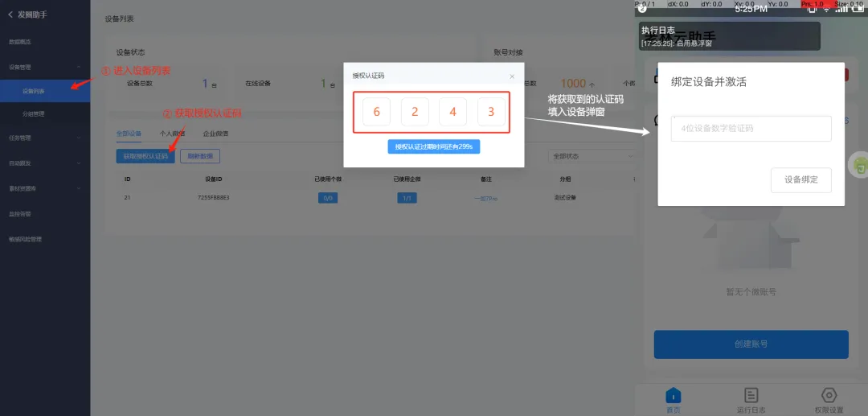Expand the 任务管理 sidebar section
868x416 pixels.
click(45, 138)
